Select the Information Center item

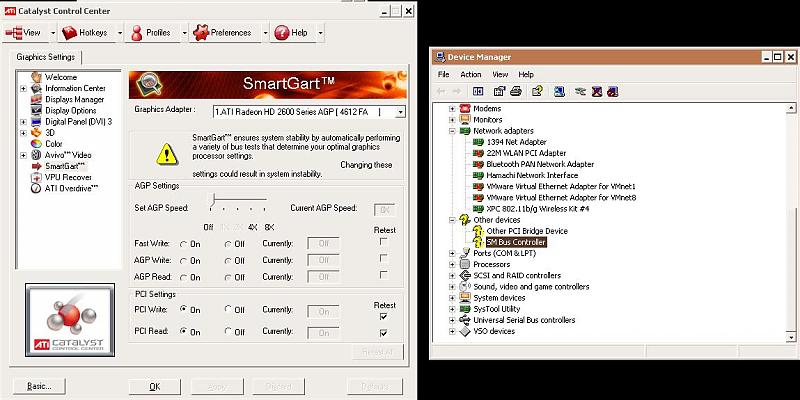pos(75,88)
